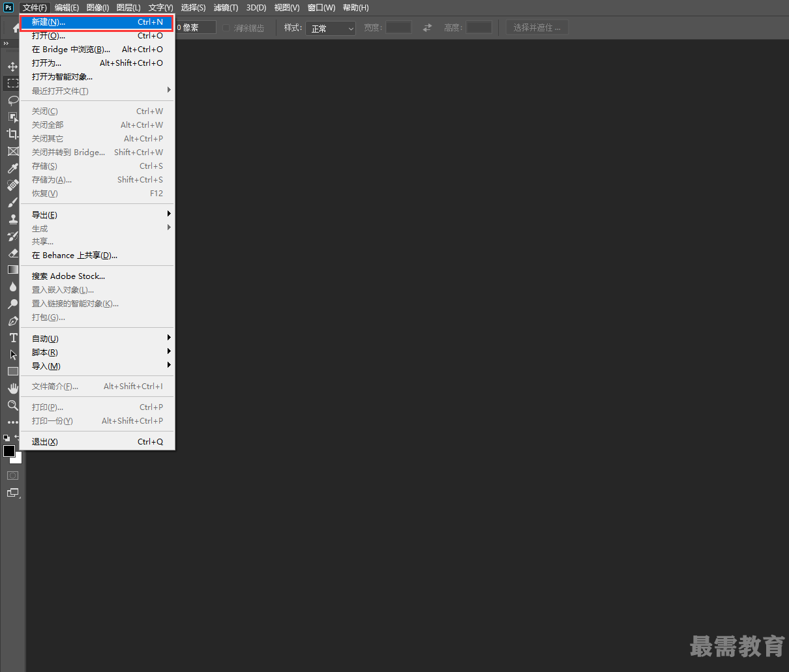
Task: Reset default foreground and background colors
Action: coord(7,438)
